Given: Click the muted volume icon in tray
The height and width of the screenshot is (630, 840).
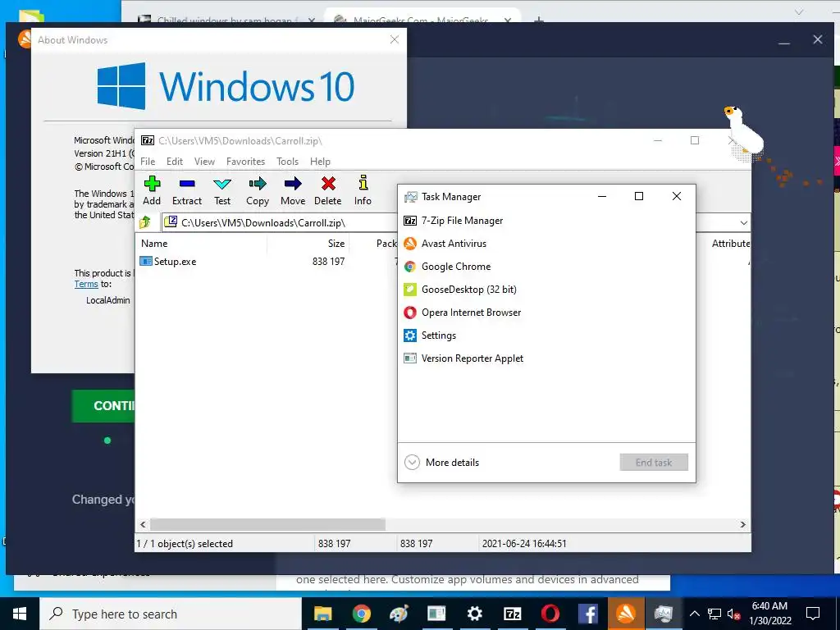Looking at the screenshot, I should coord(733,614).
